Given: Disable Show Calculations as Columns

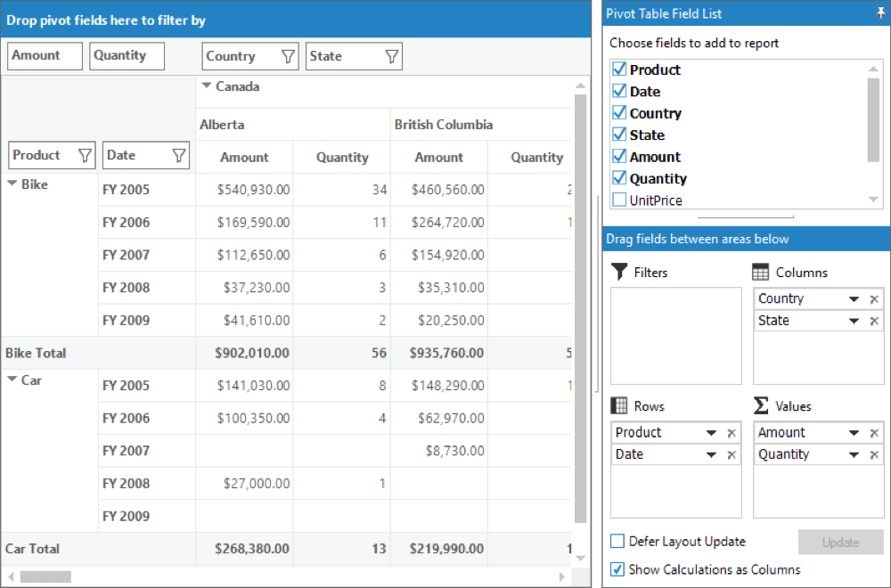Looking at the screenshot, I should point(617,569).
